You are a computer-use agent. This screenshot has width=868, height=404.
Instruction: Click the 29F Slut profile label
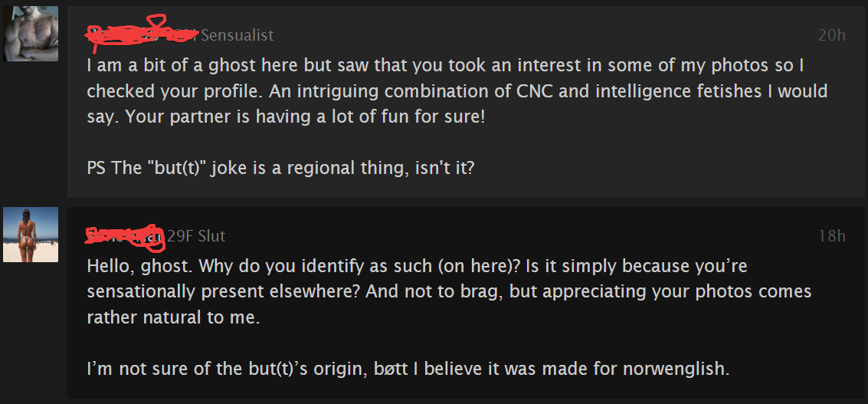click(x=196, y=236)
